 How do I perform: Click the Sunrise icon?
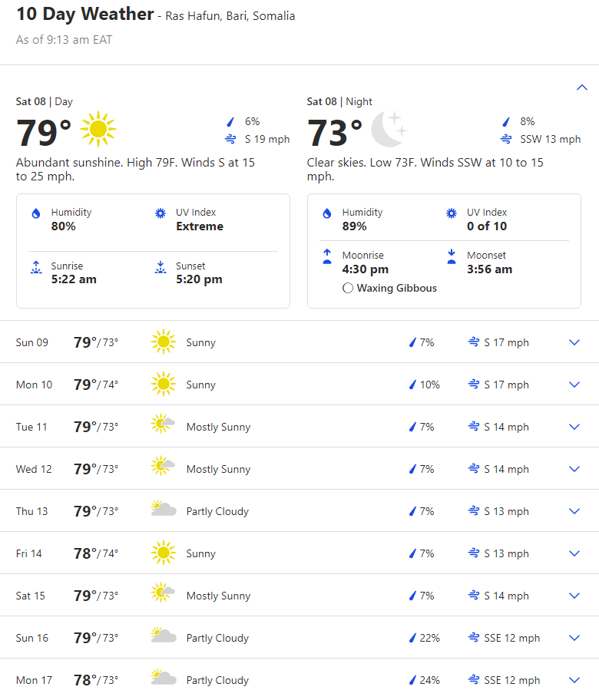point(35,267)
